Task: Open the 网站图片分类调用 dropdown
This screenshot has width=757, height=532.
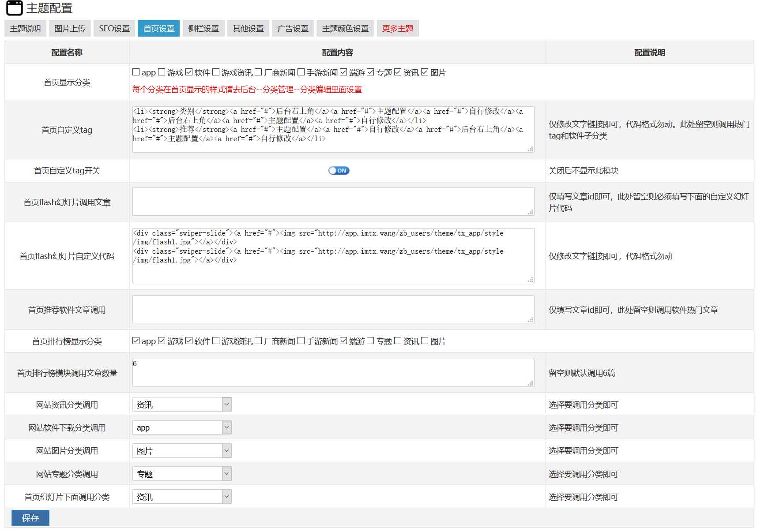Action: click(182, 450)
